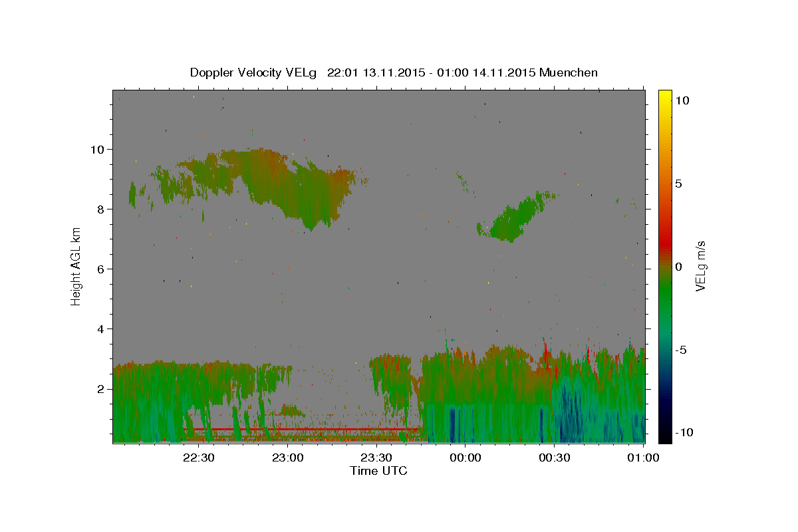Select the 22:30 time tick label

[199, 457]
